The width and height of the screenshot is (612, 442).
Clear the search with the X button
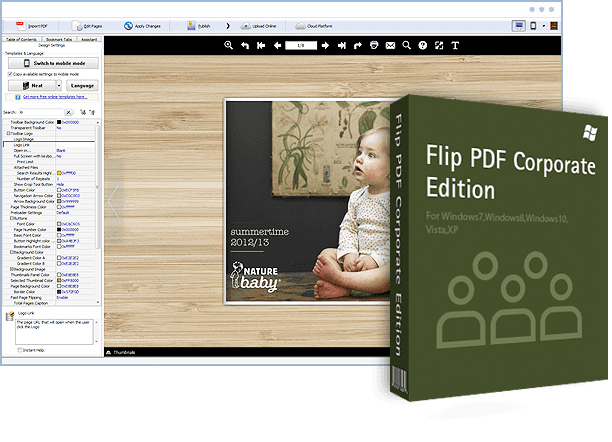click(68, 112)
